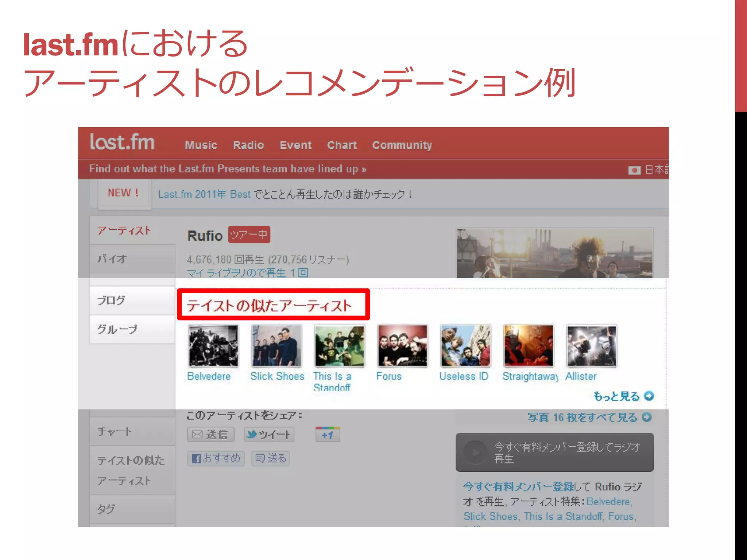The width and height of the screenshot is (747, 560).
Task: Open the Straightaway artist thumbnail
Action: [x=529, y=346]
